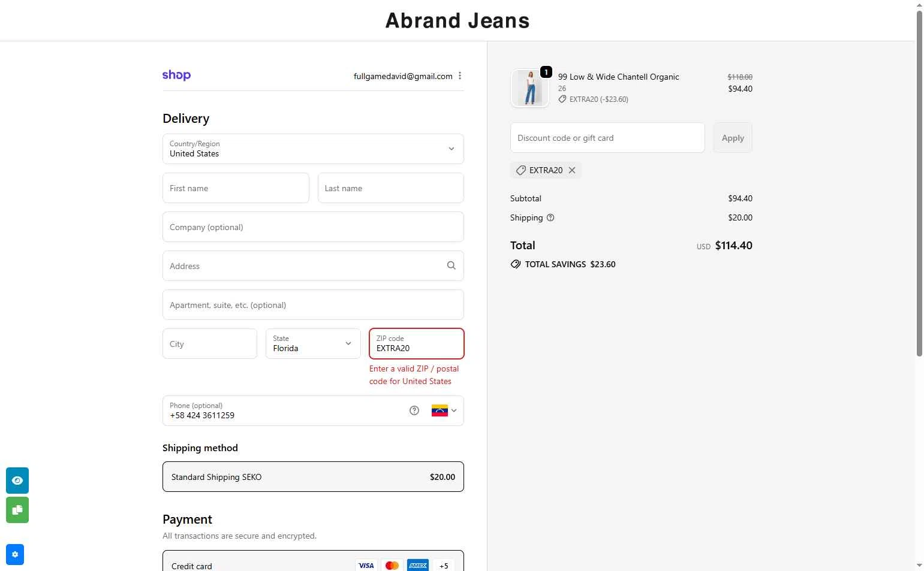
Task: Click the City field
Action: [x=210, y=343]
